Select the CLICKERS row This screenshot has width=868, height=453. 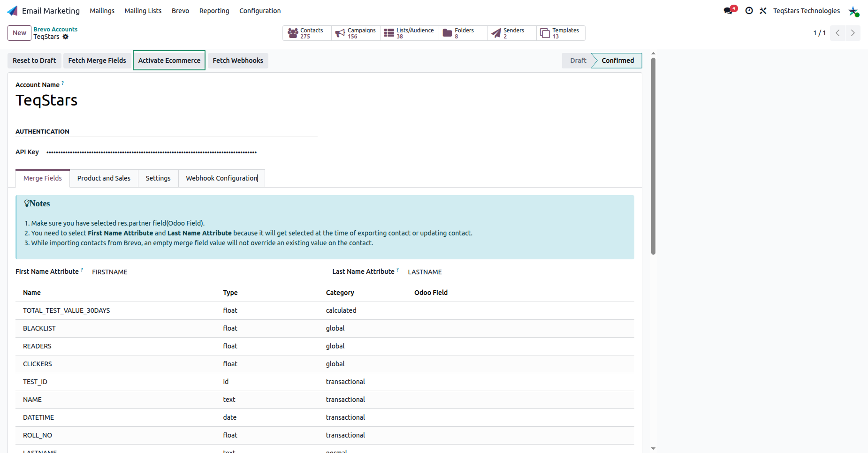pos(325,364)
